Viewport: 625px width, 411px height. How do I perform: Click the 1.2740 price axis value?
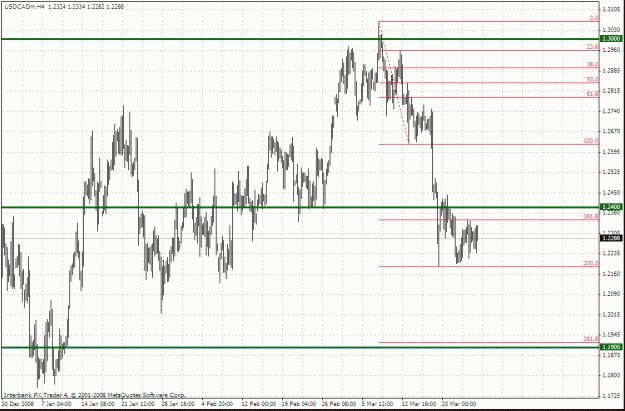(611, 111)
